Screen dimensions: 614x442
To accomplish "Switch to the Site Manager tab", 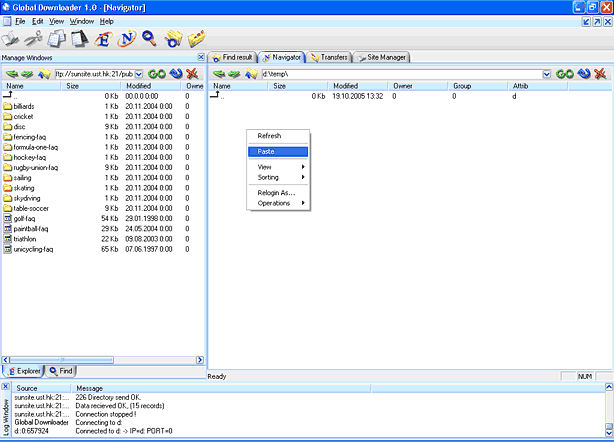I will [x=382, y=57].
